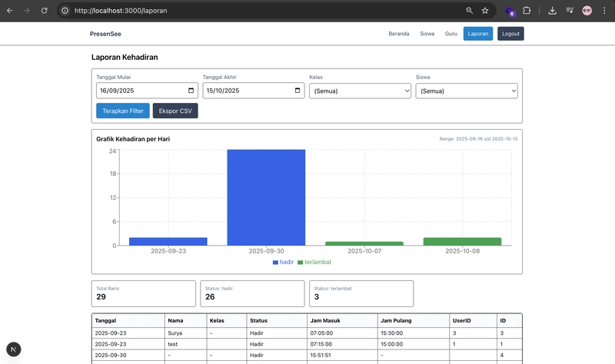Click the 07:05:00 Jam Masuk cell

342,333
